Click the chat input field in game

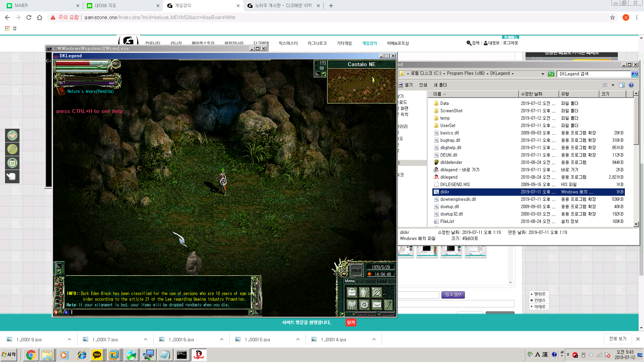pos(159,312)
